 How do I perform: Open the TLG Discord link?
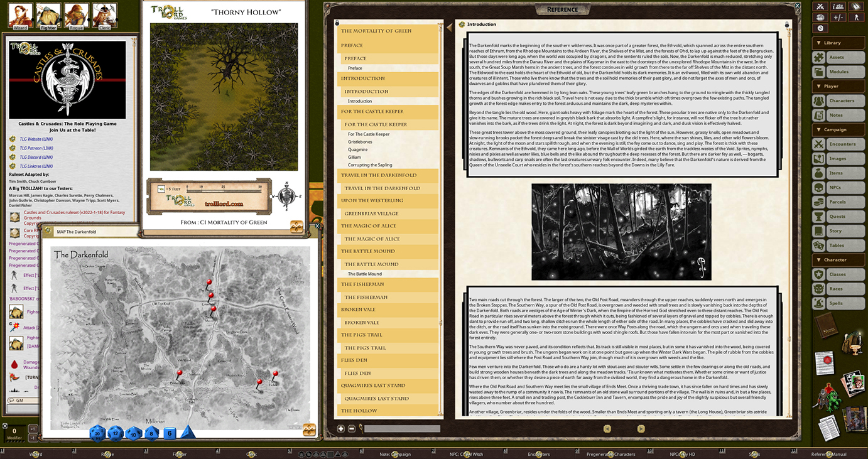point(36,157)
